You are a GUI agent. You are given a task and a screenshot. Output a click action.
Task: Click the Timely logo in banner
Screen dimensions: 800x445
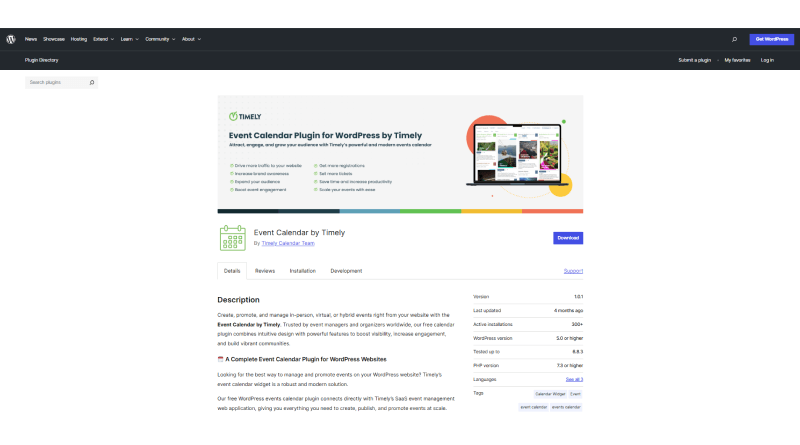(246, 116)
